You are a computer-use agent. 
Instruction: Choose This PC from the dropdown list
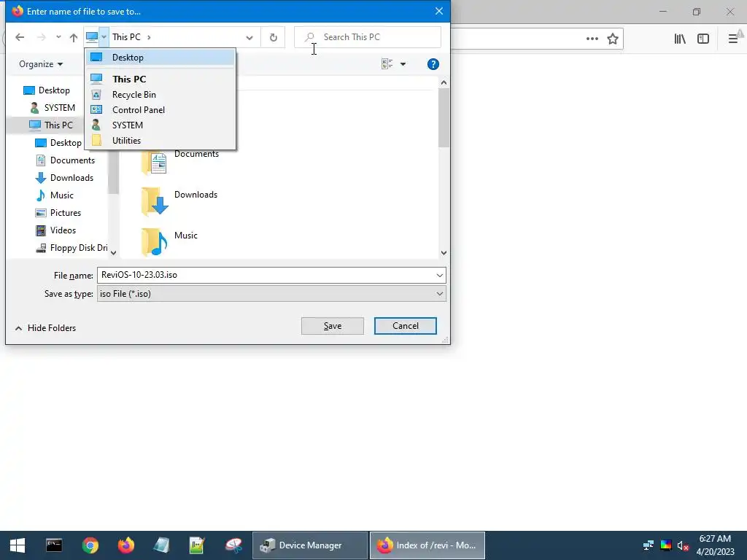tap(160, 79)
